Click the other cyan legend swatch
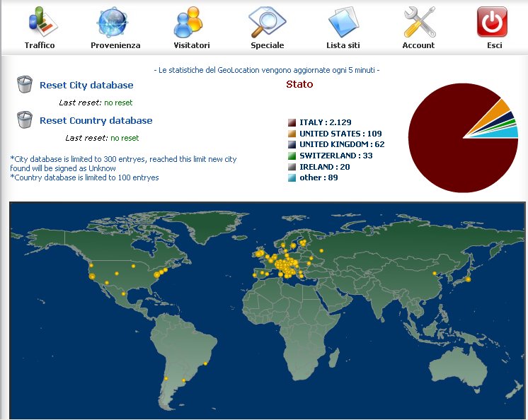The image size is (528, 420). click(292, 178)
